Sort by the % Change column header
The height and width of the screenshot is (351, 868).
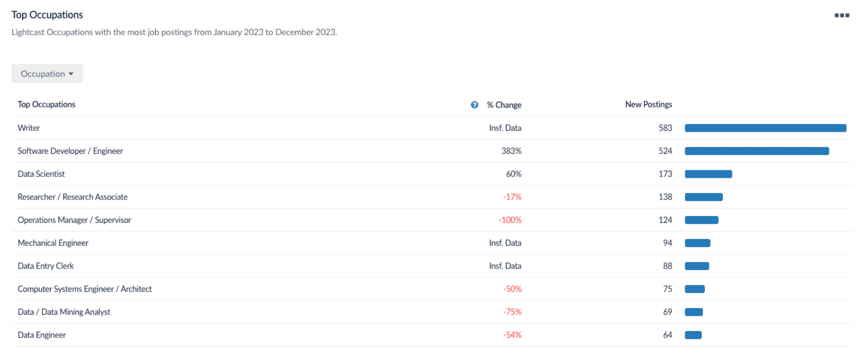pos(504,105)
